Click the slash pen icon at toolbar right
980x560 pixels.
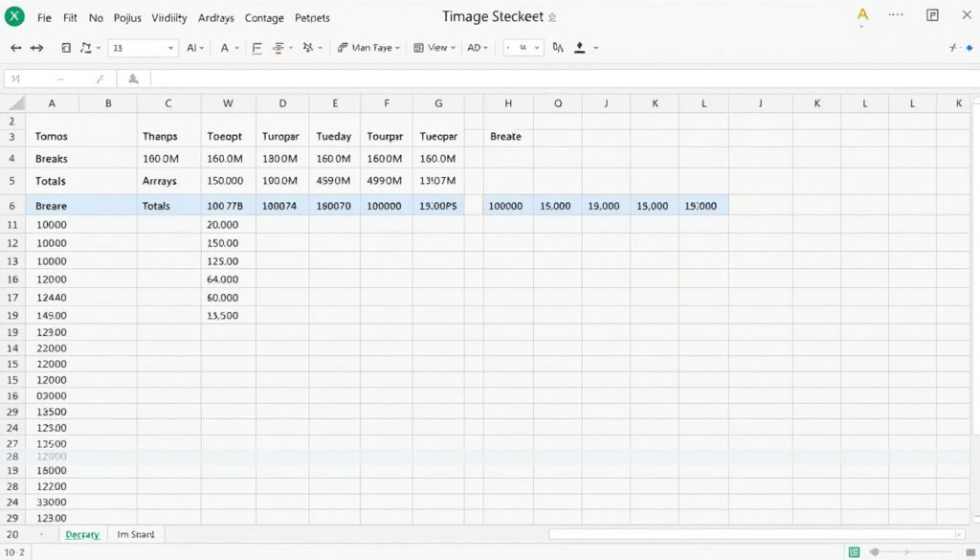(x=952, y=48)
